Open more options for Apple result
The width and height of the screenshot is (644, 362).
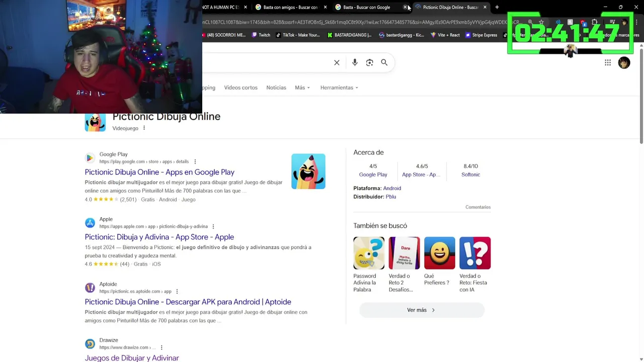click(213, 226)
